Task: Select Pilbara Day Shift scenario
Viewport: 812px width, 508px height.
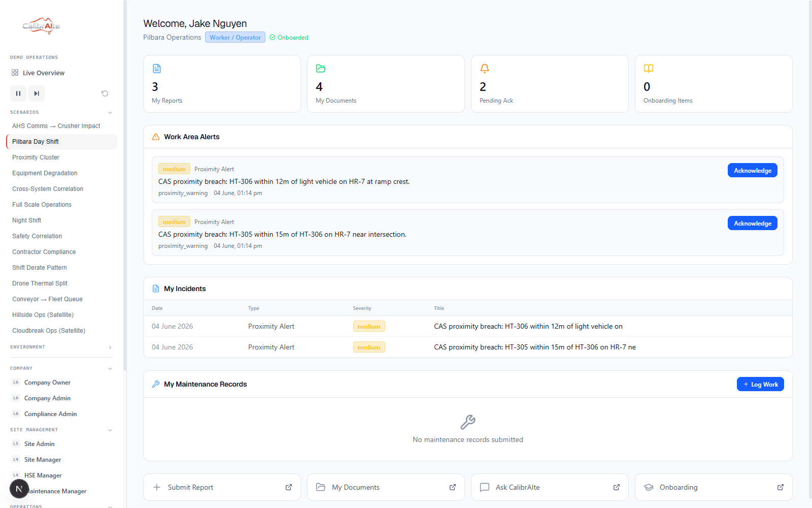Action: pyautogui.click(x=61, y=142)
